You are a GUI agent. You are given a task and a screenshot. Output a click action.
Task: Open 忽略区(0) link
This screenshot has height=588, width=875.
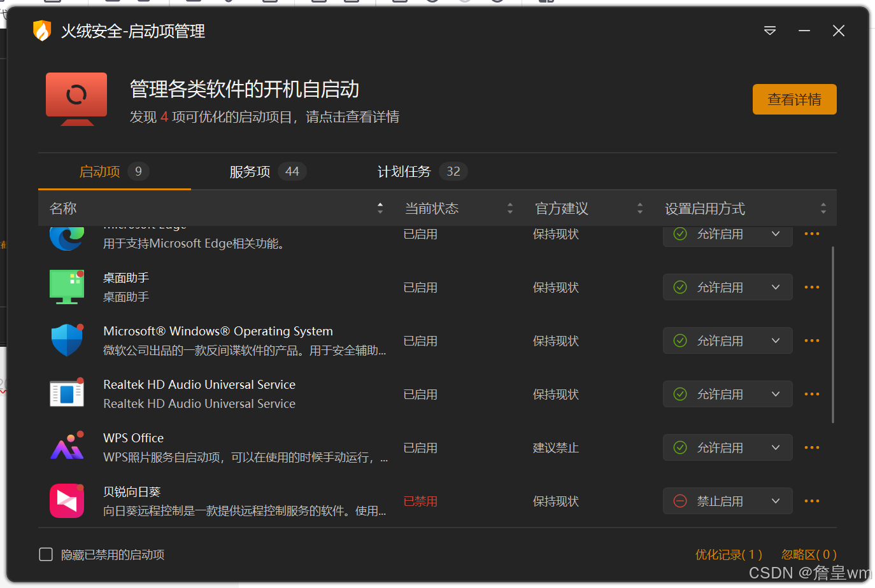(809, 554)
